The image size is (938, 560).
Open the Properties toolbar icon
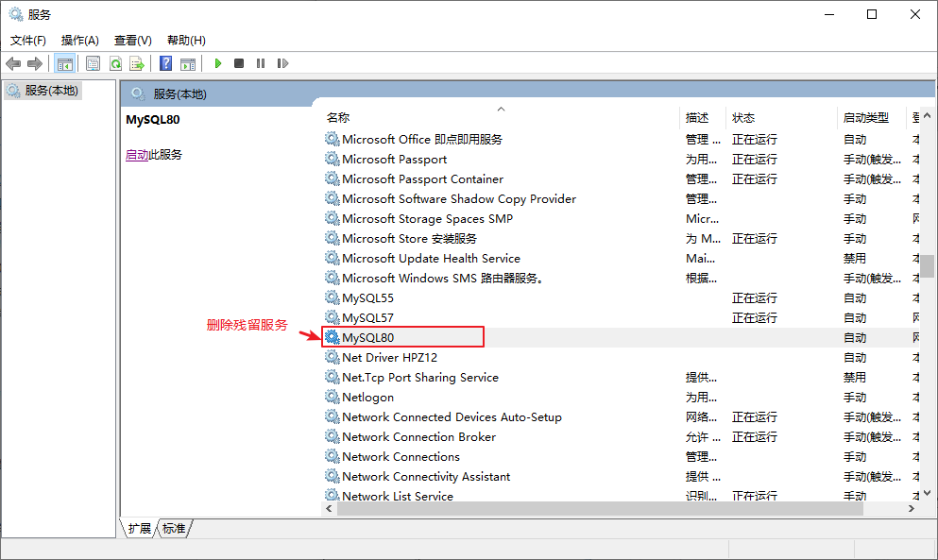93,63
